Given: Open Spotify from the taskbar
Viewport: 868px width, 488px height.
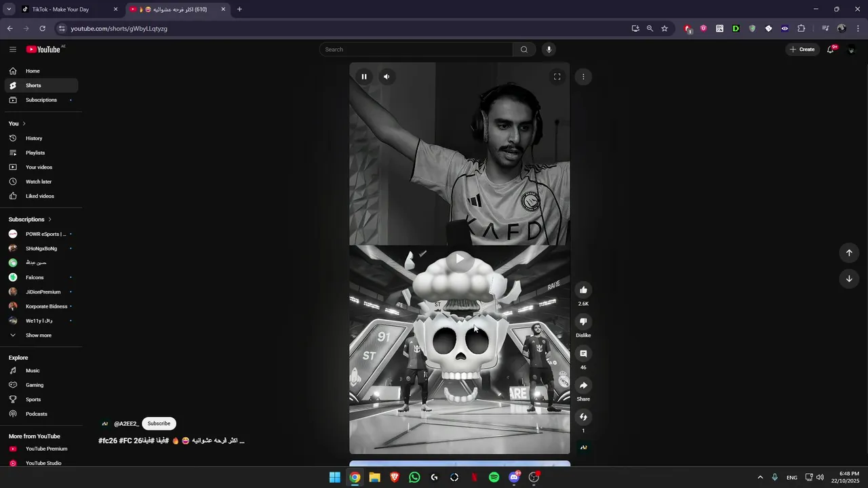Looking at the screenshot, I should 494,477.
